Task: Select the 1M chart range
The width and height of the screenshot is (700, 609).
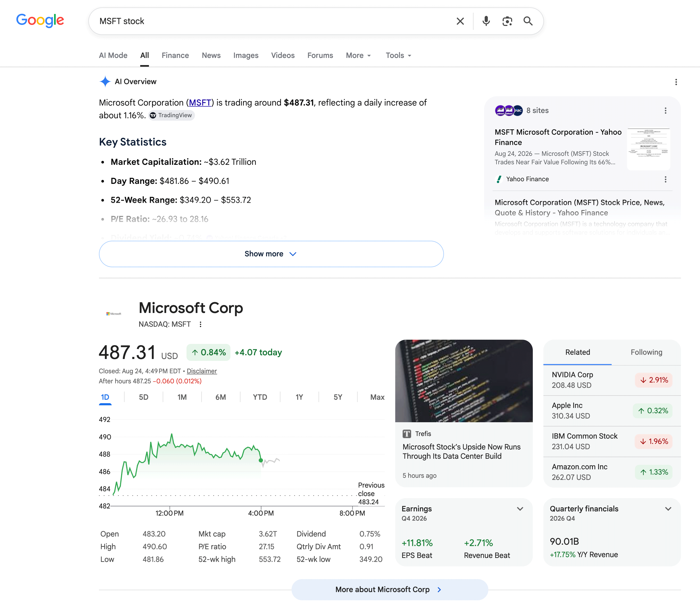Action: click(x=182, y=397)
